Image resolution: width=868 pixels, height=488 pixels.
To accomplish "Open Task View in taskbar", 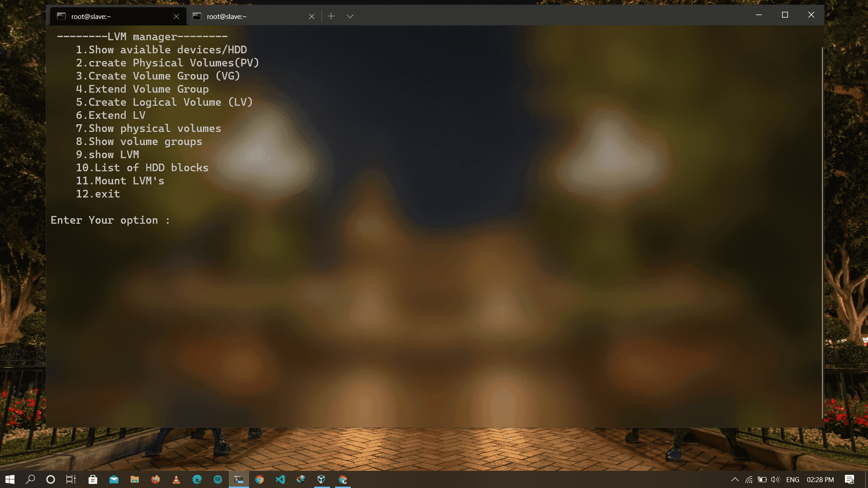I will (x=71, y=479).
